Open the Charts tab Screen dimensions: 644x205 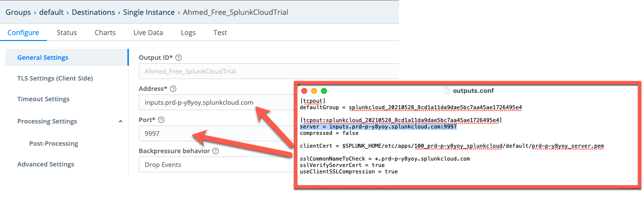point(105,33)
